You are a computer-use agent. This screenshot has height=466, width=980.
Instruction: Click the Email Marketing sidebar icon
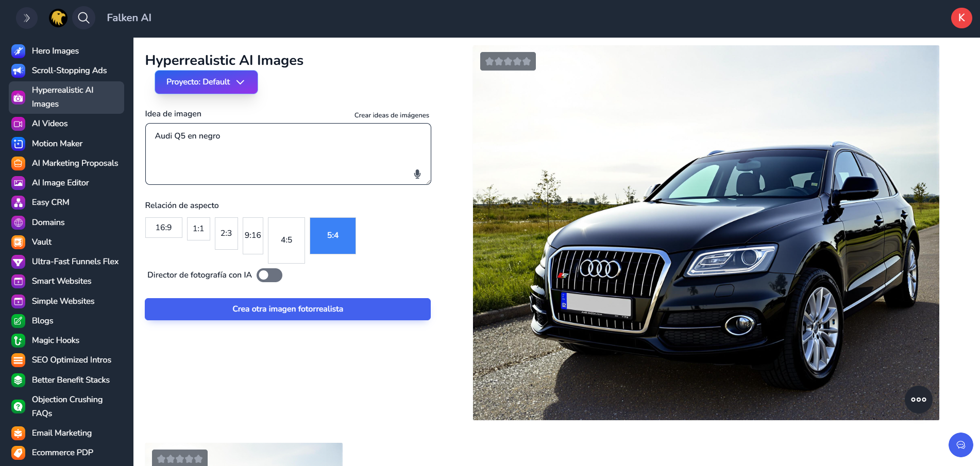[x=19, y=433]
